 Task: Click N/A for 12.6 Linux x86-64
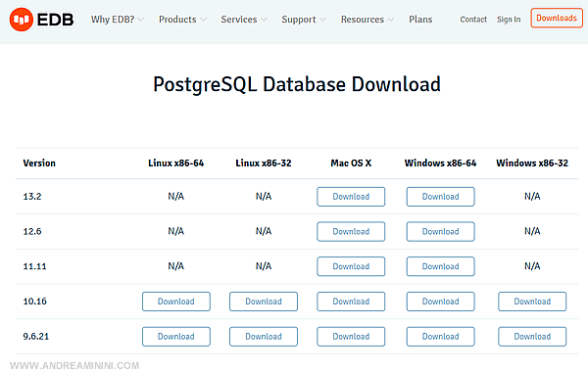(x=175, y=231)
